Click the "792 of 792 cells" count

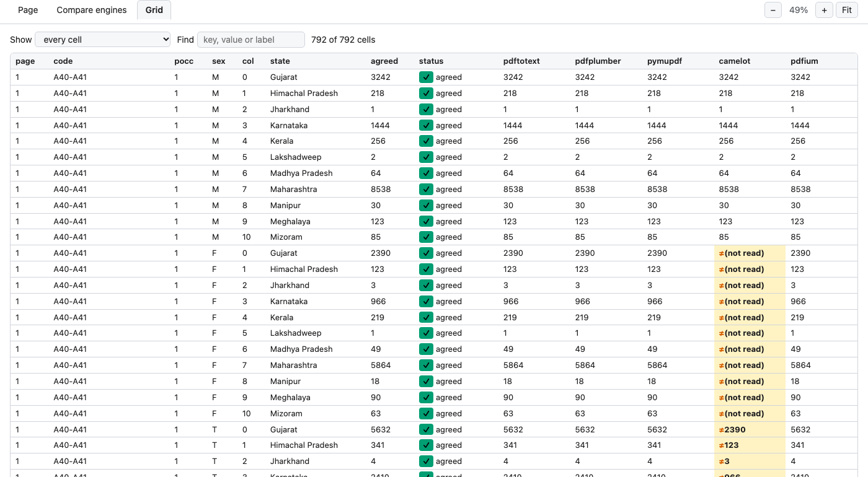[343, 40]
